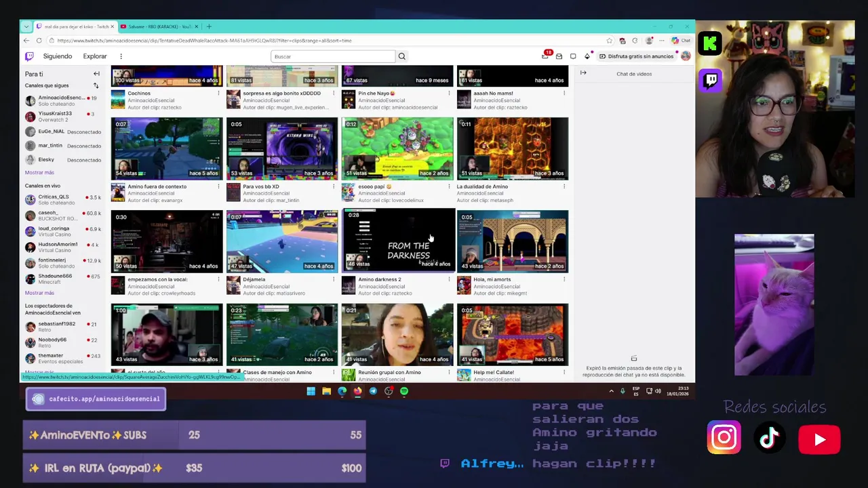This screenshot has height=488, width=868.
Task: Open Noobody66 recommended channel
Action: pos(62,342)
